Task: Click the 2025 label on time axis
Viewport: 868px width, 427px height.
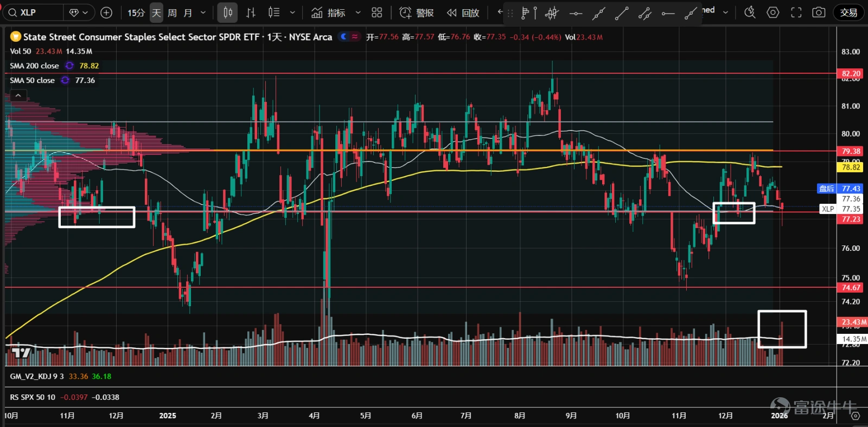Action: click(168, 416)
